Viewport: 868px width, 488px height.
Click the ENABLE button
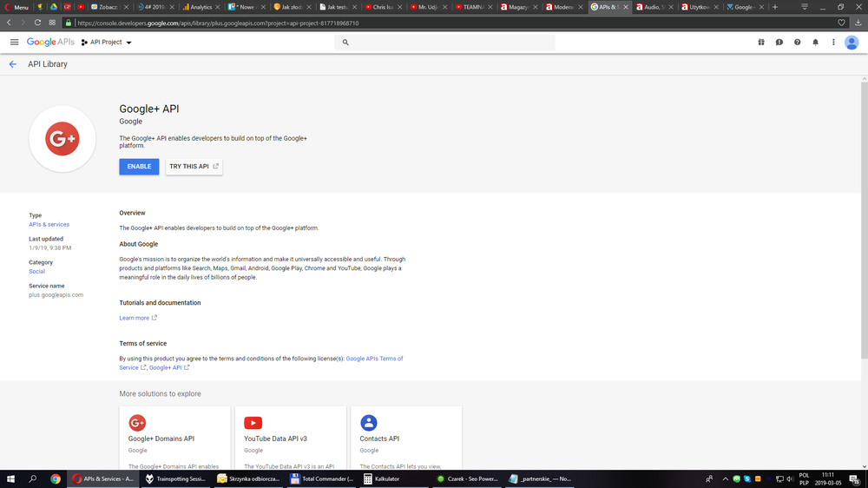coord(139,166)
